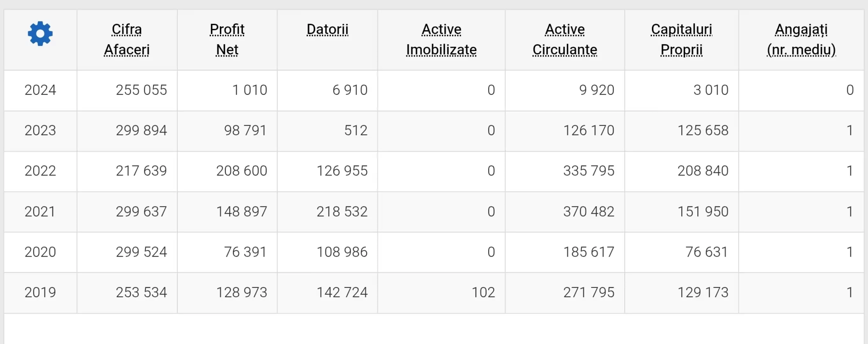868x344 pixels.
Task: Click the 2021 year cell
Action: pos(40,211)
